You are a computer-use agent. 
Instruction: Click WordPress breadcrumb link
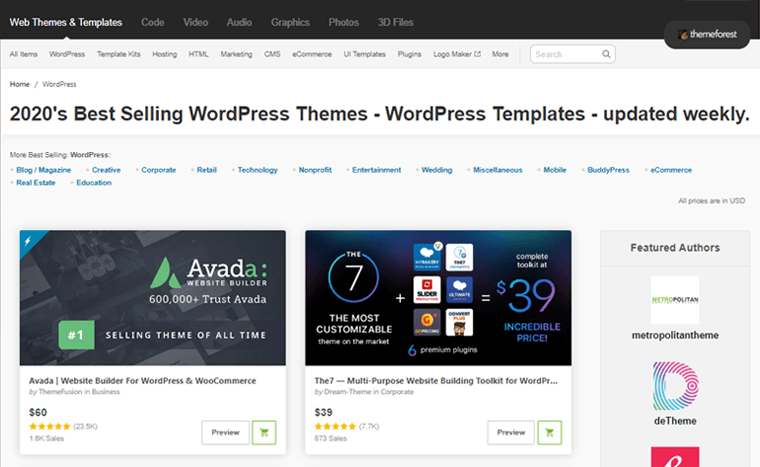pos(59,84)
